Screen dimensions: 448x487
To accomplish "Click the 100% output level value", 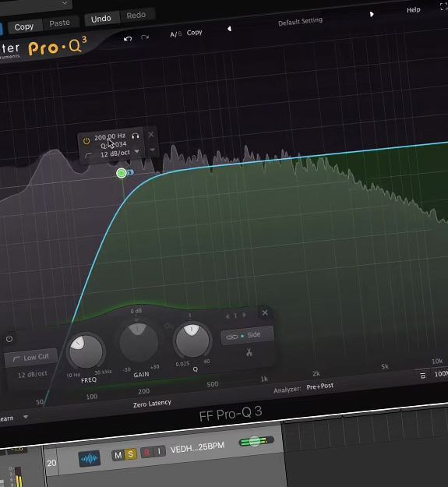I will pos(441,374).
